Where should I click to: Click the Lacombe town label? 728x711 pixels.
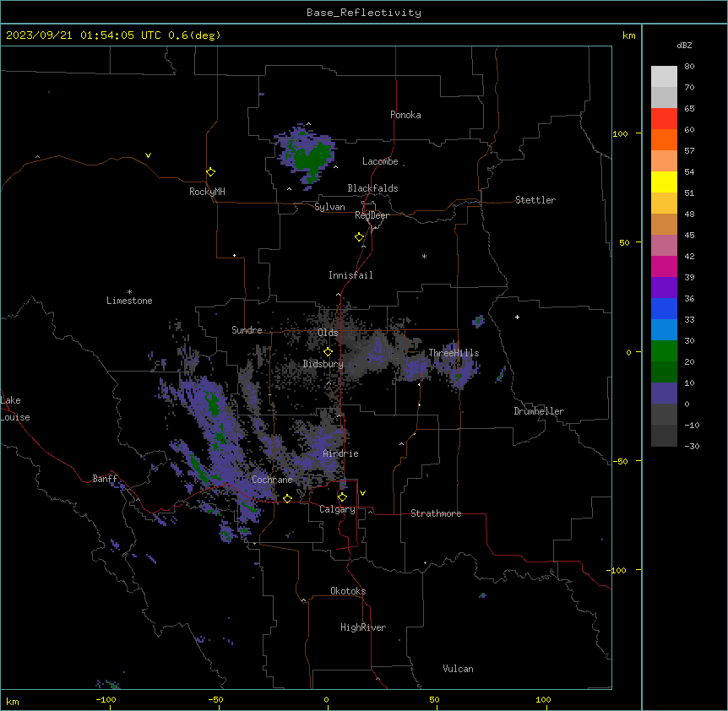click(x=380, y=161)
